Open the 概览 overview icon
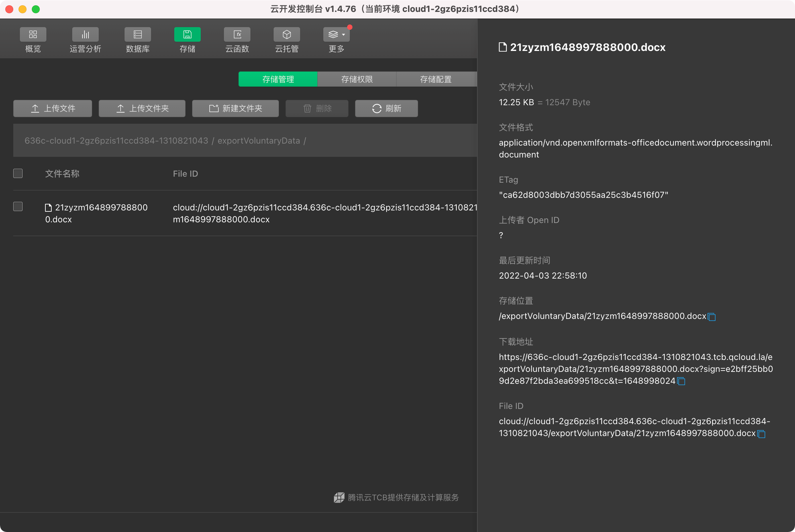Image resolution: width=795 pixels, height=532 pixels. tap(33, 35)
